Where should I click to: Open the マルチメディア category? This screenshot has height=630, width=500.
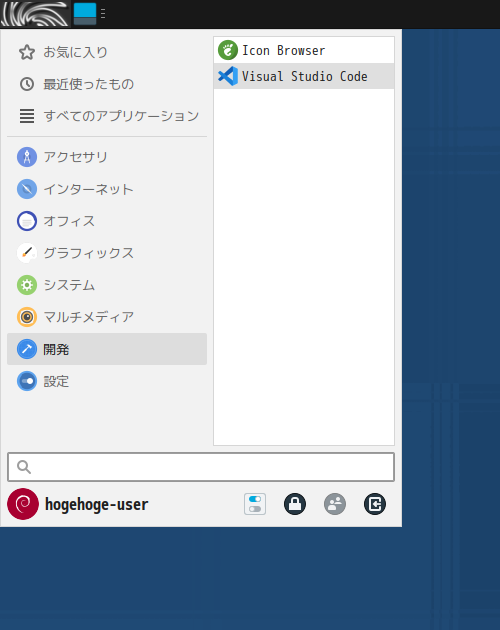click(x=107, y=317)
